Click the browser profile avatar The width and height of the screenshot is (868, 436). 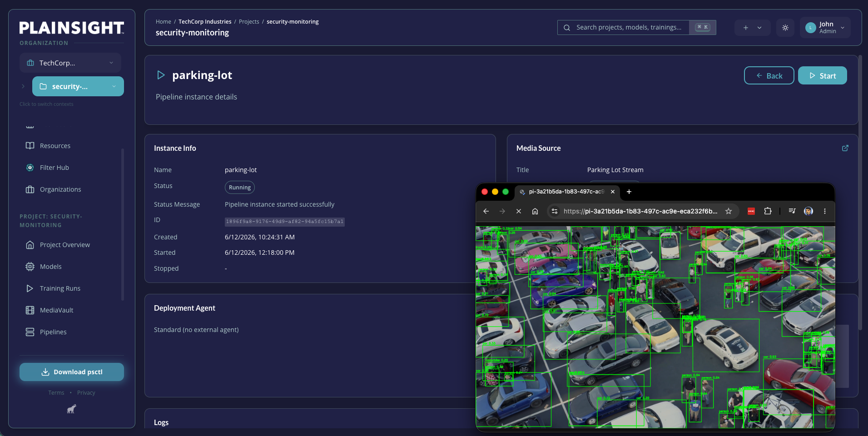tap(808, 211)
